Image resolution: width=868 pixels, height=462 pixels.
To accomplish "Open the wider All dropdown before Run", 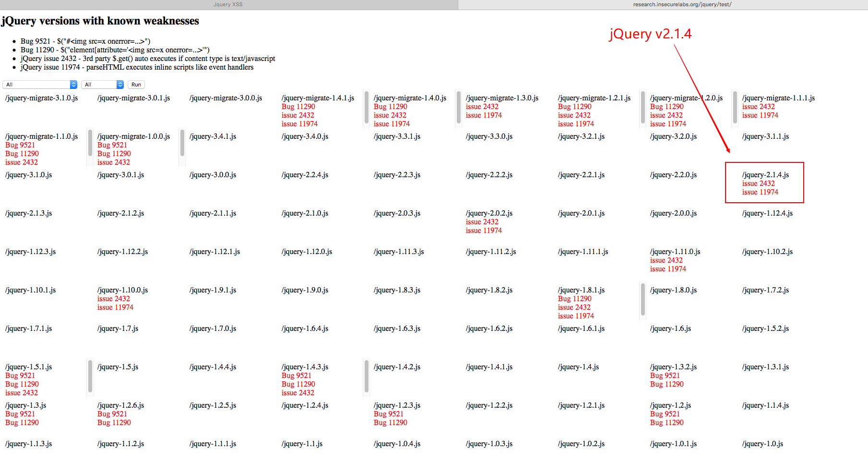I will pyautogui.click(x=40, y=85).
